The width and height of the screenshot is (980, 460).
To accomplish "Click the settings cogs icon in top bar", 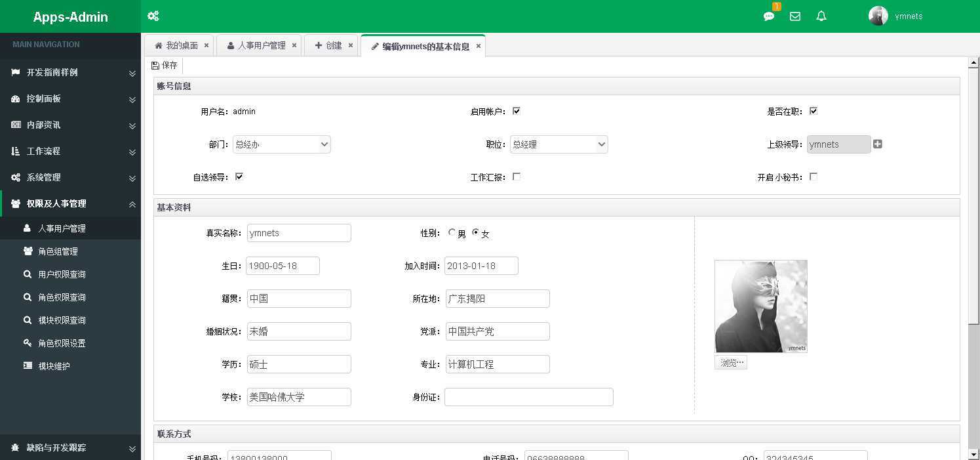I will coord(153,16).
